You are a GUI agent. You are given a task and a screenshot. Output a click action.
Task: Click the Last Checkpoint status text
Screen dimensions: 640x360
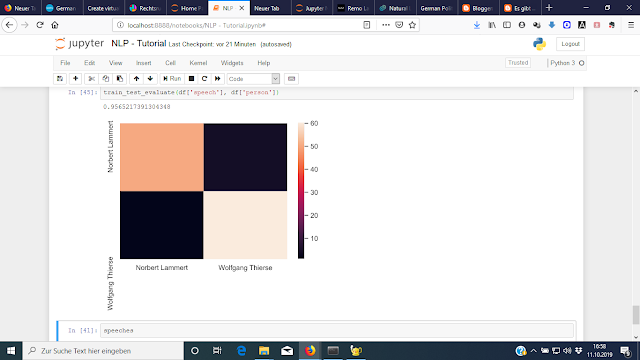212,44
